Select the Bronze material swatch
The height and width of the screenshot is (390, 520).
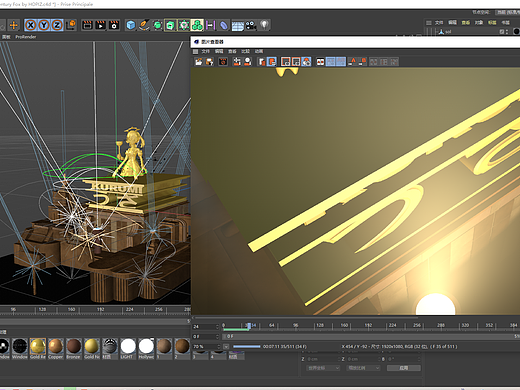click(74, 348)
